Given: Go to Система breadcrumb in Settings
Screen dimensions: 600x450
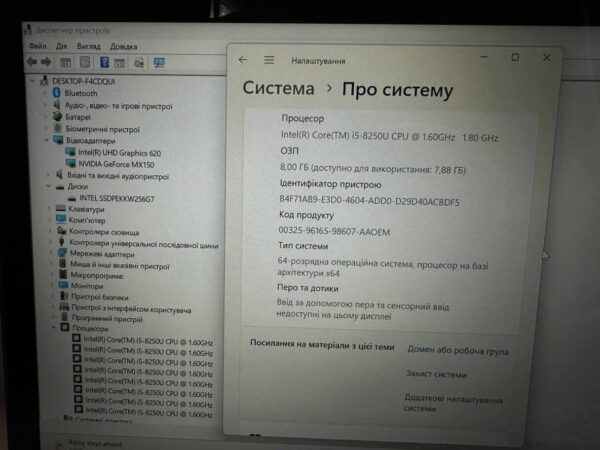Looking at the screenshot, I should (x=278, y=88).
